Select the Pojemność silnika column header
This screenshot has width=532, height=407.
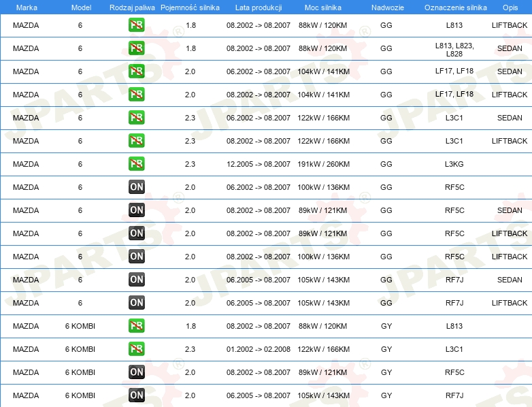[190, 7]
